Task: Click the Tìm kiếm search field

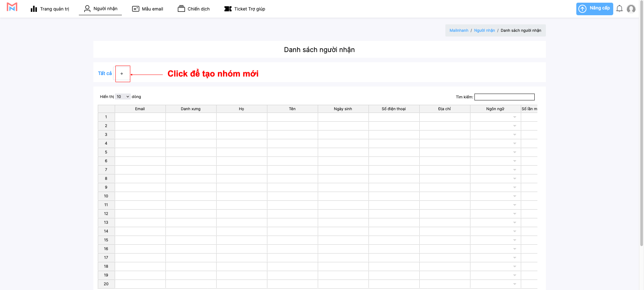Action: coord(504,97)
